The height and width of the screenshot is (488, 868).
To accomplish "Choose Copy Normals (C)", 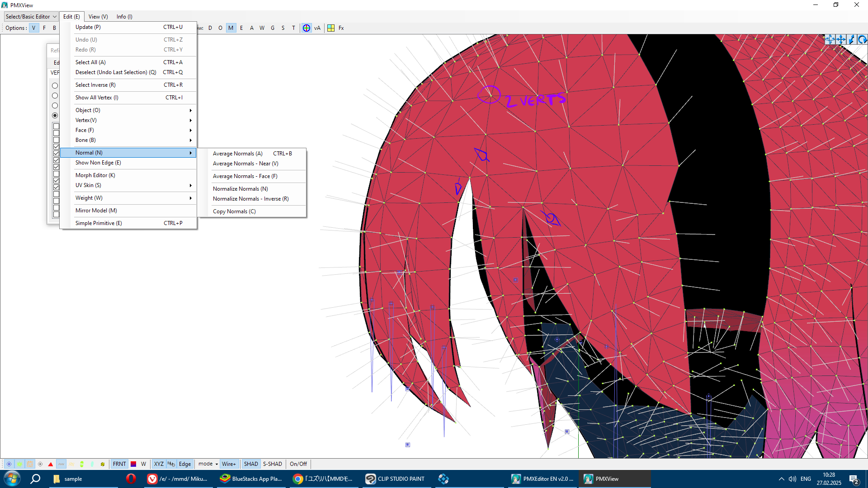I will (x=252, y=211).
